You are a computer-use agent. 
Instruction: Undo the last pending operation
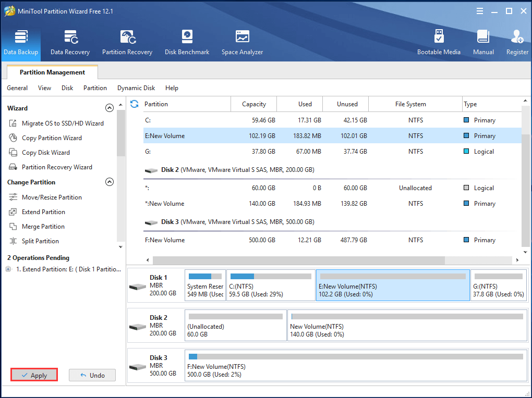92,375
